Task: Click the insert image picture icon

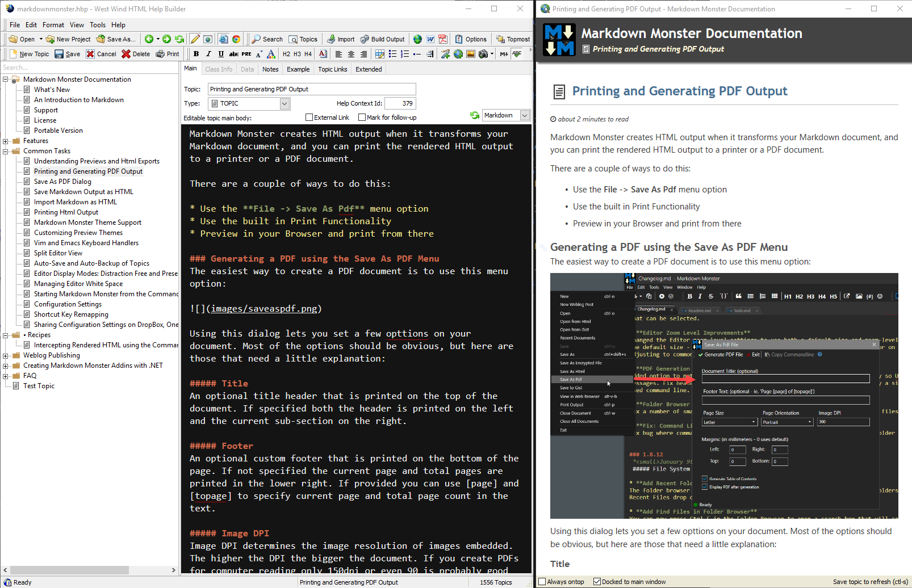Action: tap(471, 54)
